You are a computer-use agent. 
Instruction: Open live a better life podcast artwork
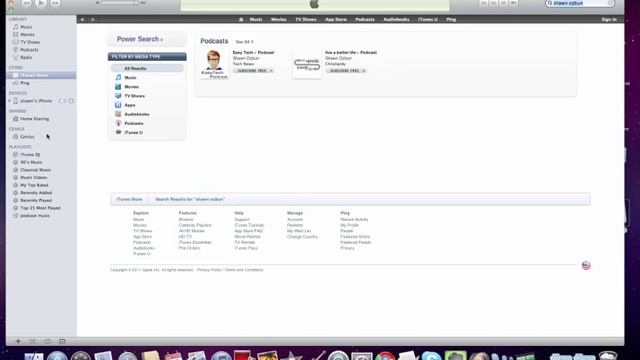click(x=307, y=64)
